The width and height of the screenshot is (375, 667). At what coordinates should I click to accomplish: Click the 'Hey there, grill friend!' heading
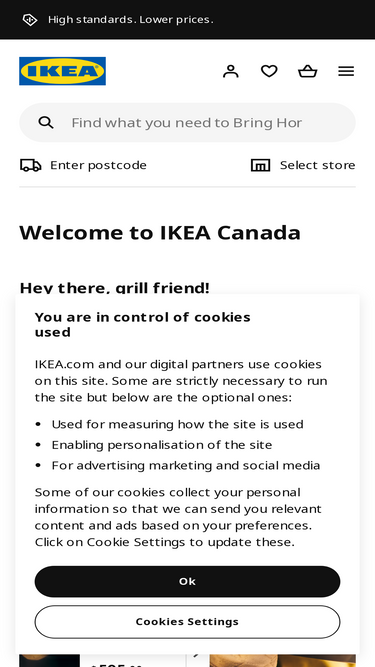tap(114, 288)
